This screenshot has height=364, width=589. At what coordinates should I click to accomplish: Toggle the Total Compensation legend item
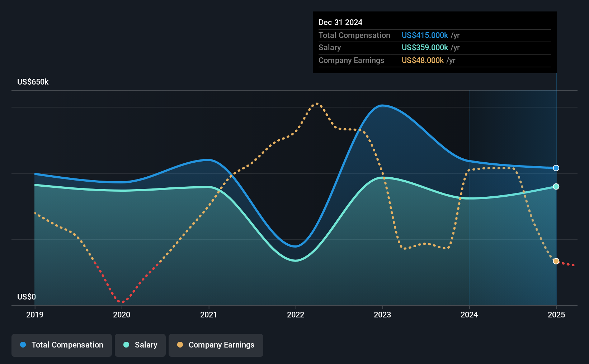tap(62, 345)
